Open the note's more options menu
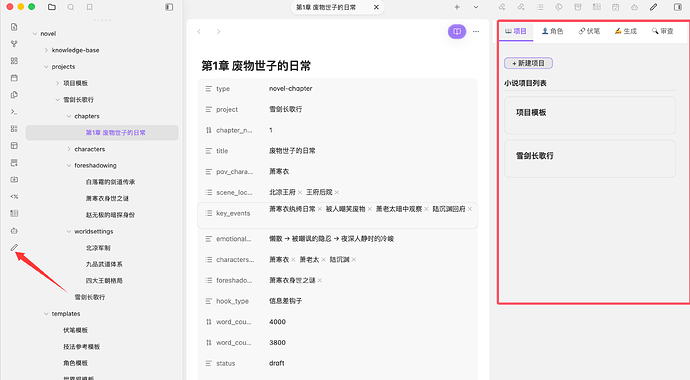690x380 pixels. 476,32
